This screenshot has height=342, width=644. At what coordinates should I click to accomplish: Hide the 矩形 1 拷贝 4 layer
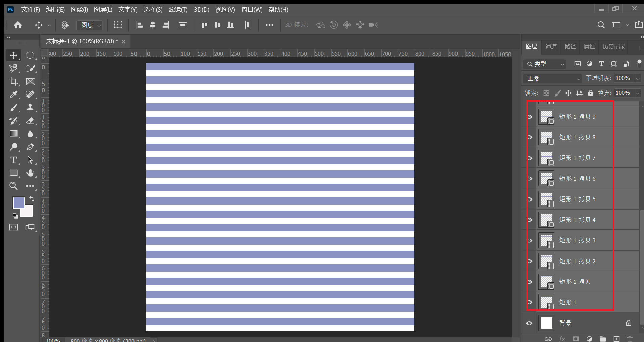[530, 220]
